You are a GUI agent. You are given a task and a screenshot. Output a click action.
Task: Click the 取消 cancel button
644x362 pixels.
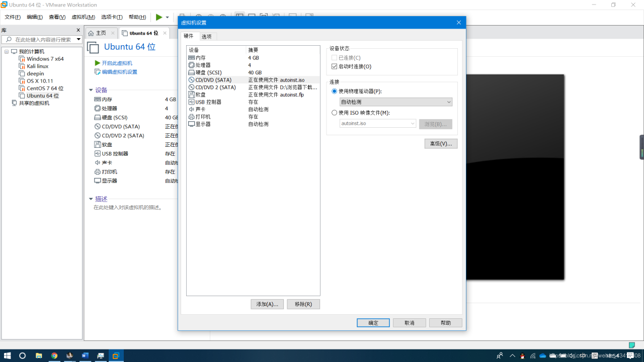click(x=410, y=323)
